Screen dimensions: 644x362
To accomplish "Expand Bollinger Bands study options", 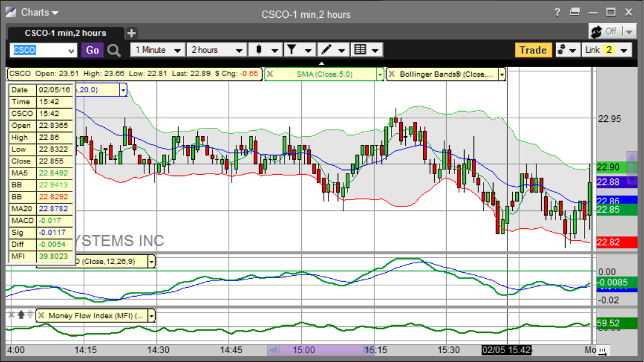I will tap(501, 74).
